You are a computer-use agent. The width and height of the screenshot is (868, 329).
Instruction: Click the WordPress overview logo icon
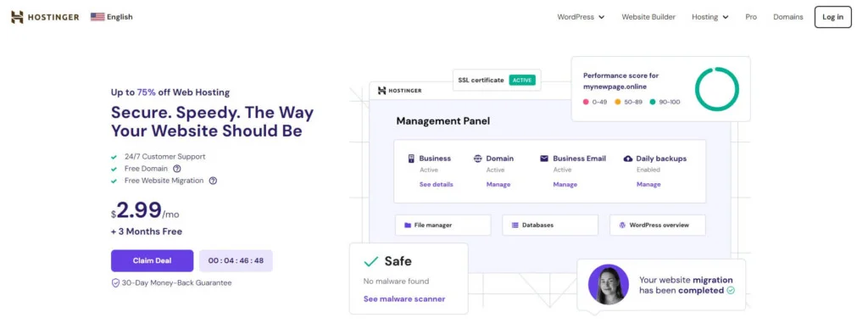[622, 226]
